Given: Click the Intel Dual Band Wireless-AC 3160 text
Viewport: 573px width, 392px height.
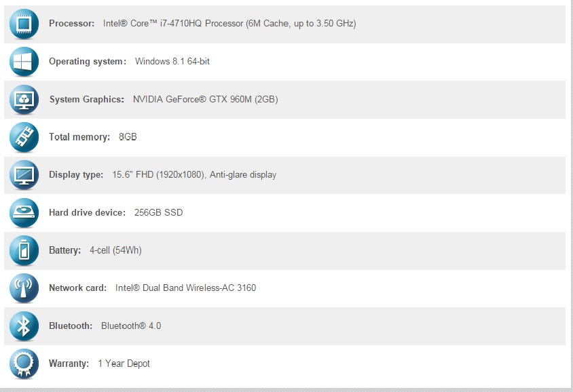Looking at the screenshot, I should 185,288.
